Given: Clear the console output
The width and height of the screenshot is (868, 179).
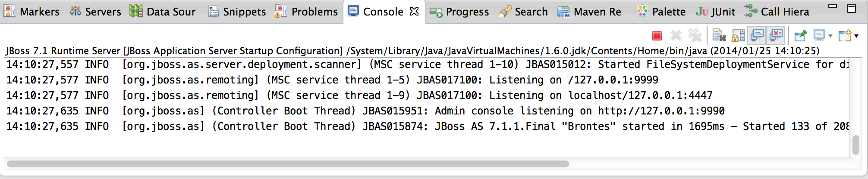Looking at the screenshot, I should point(719,36).
